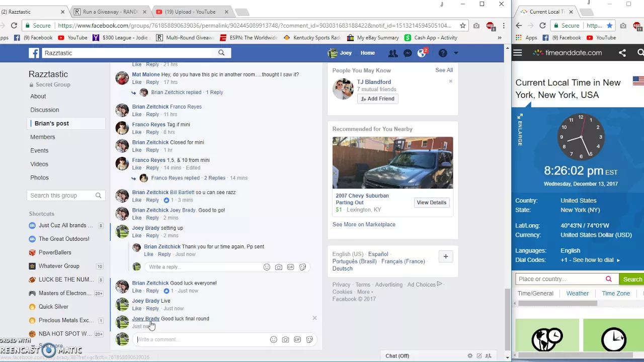Viewport: 644px width, 362px height.
Task: Add TJ Blandford as friend
Action: click(x=378, y=99)
